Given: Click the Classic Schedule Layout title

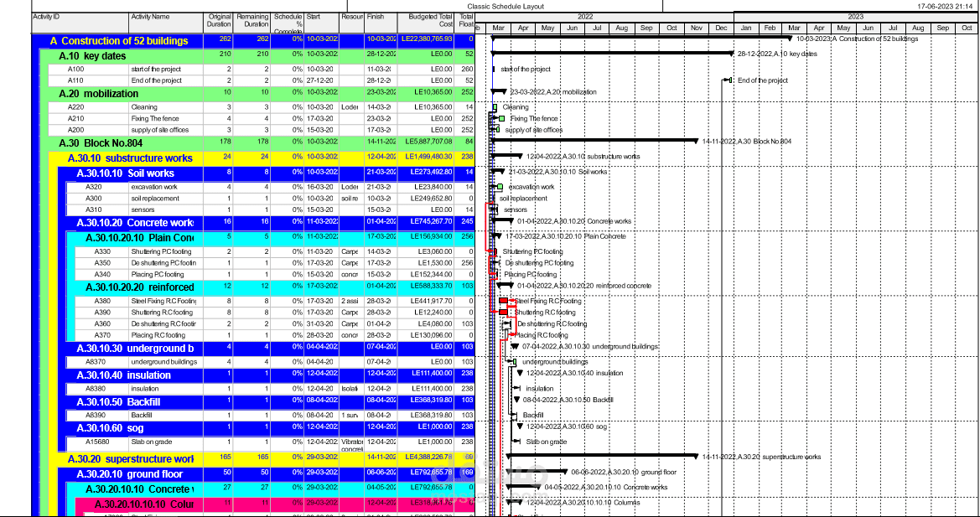Looking at the screenshot, I should pyautogui.click(x=505, y=6).
